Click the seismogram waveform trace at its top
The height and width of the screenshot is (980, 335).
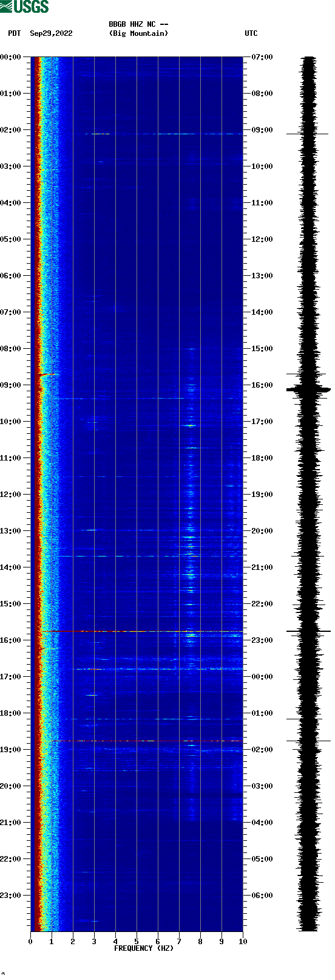point(310,59)
